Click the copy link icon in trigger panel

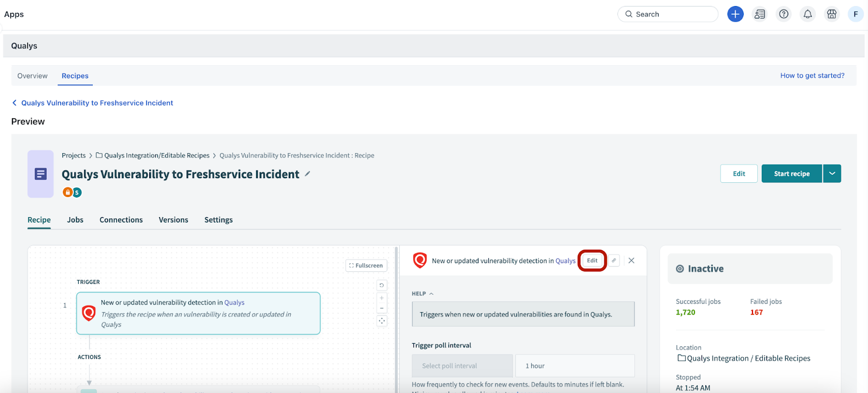[x=614, y=261]
